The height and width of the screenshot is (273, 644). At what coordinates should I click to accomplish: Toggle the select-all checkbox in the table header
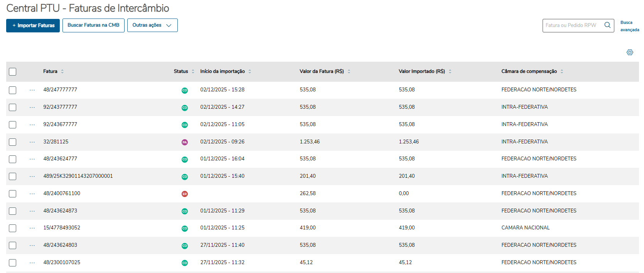point(13,72)
